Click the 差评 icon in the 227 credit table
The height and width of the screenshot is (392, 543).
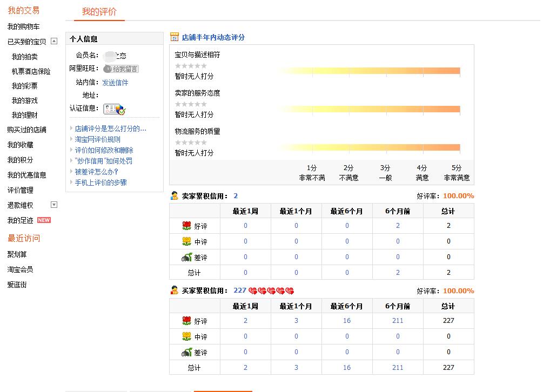point(187,352)
